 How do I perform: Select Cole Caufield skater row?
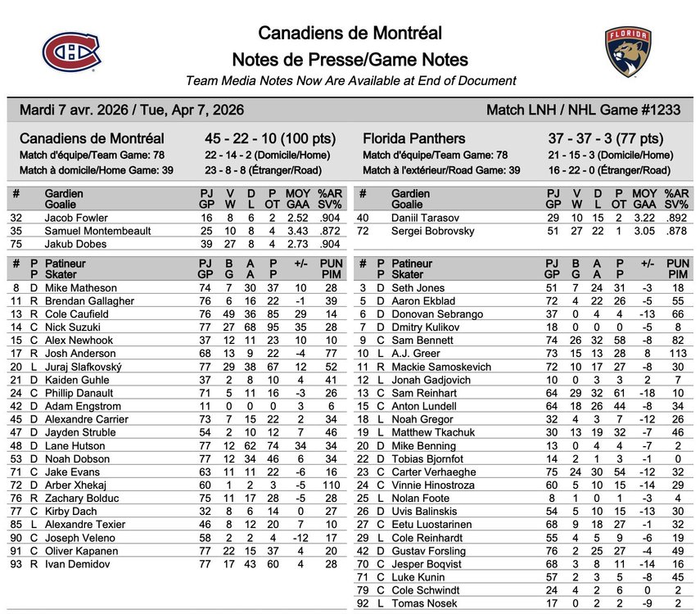point(177,314)
